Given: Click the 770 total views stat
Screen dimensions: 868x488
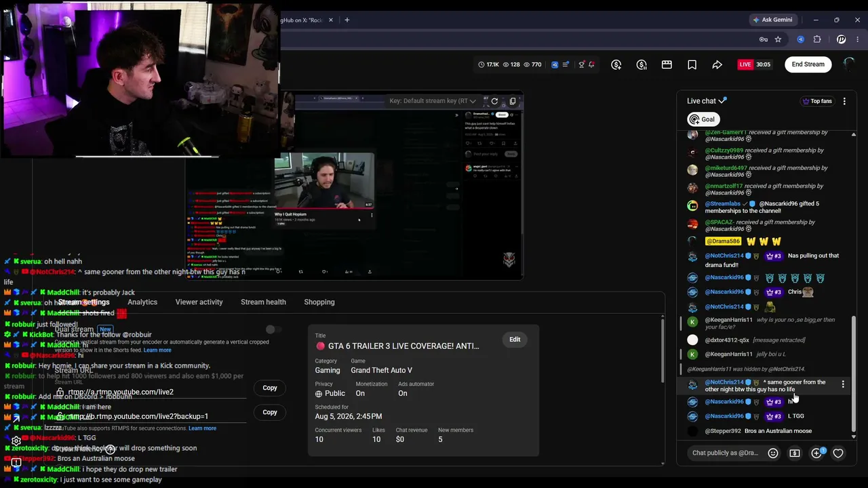Looking at the screenshot, I should point(532,64).
